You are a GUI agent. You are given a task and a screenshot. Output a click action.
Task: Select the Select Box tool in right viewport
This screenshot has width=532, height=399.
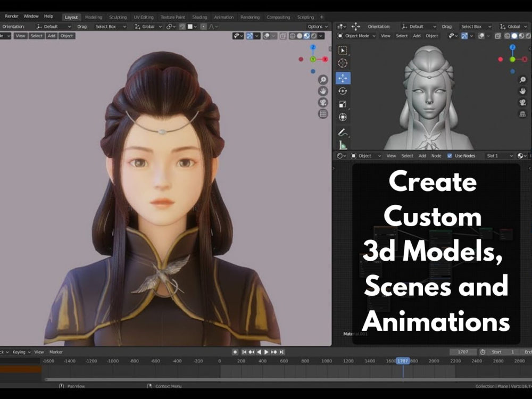[x=343, y=50]
